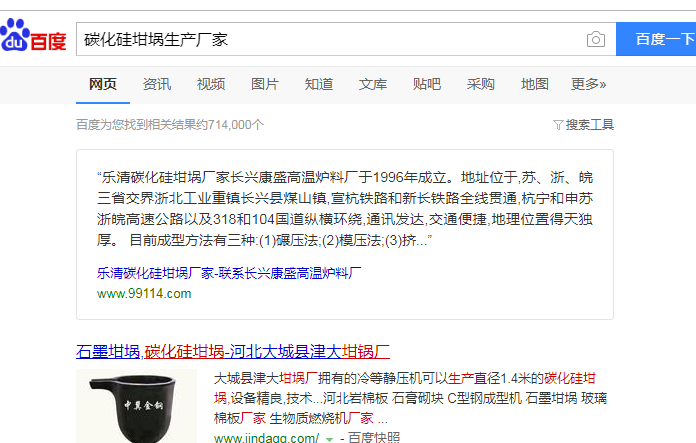Open result 石墨坩埚,碳化硅坩埚-河北大城县津大坩锅厂
696x443 pixels.
[233, 351]
